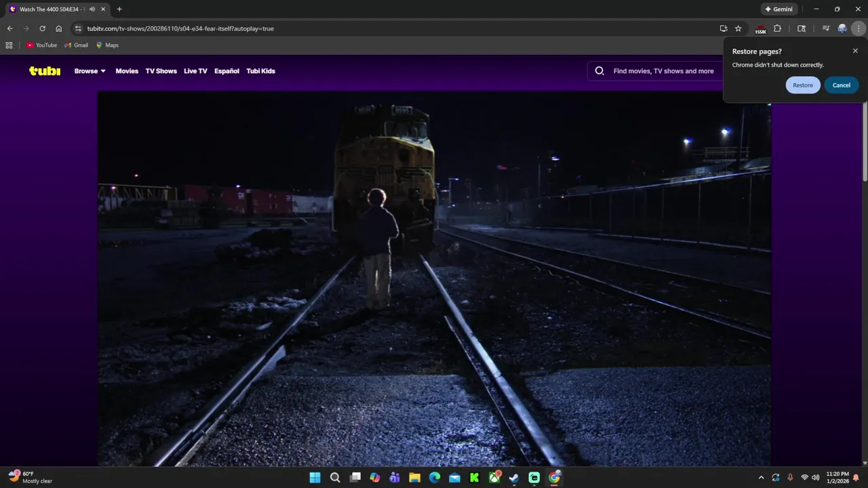868x488 pixels.
Task: Open Windows taskbar Search
Action: 335,477
